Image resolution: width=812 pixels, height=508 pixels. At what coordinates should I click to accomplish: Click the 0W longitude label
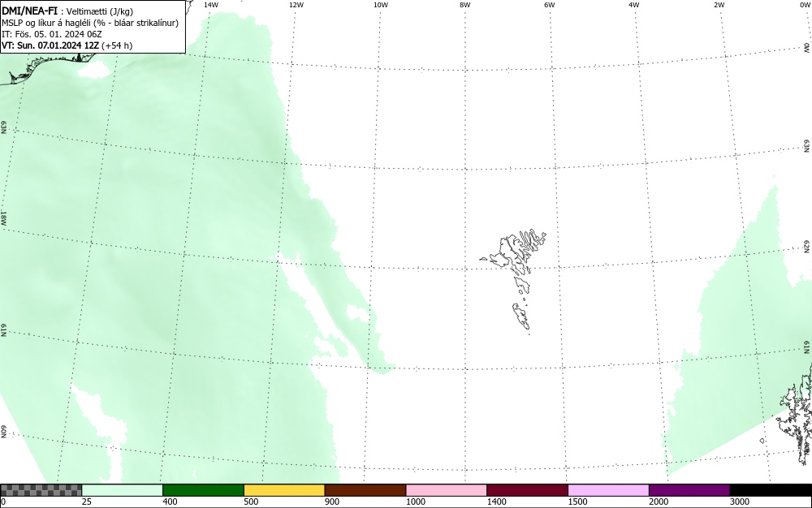(x=805, y=5)
